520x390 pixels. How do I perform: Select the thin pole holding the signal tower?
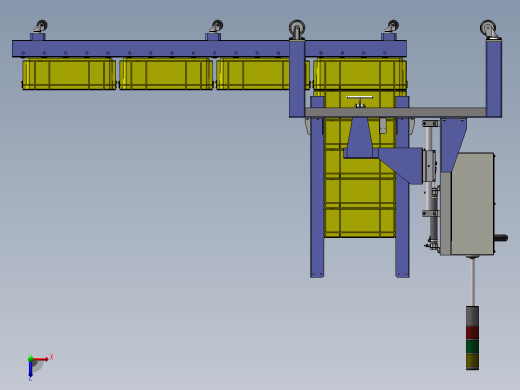click(473, 282)
